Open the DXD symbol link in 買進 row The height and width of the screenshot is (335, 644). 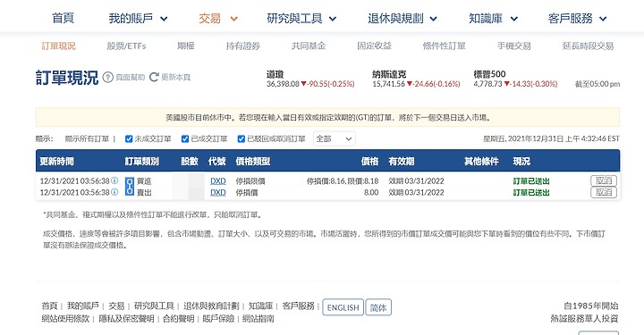click(x=218, y=180)
